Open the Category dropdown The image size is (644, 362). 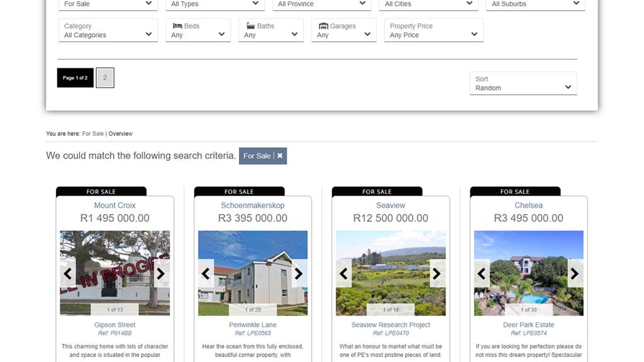point(108,31)
